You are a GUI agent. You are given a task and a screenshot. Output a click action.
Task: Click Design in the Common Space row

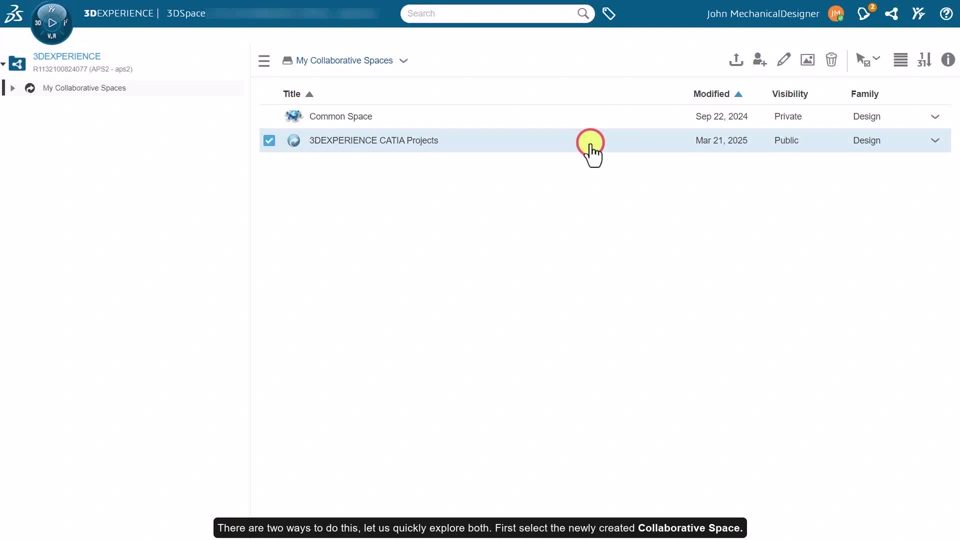[x=866, y=116]
